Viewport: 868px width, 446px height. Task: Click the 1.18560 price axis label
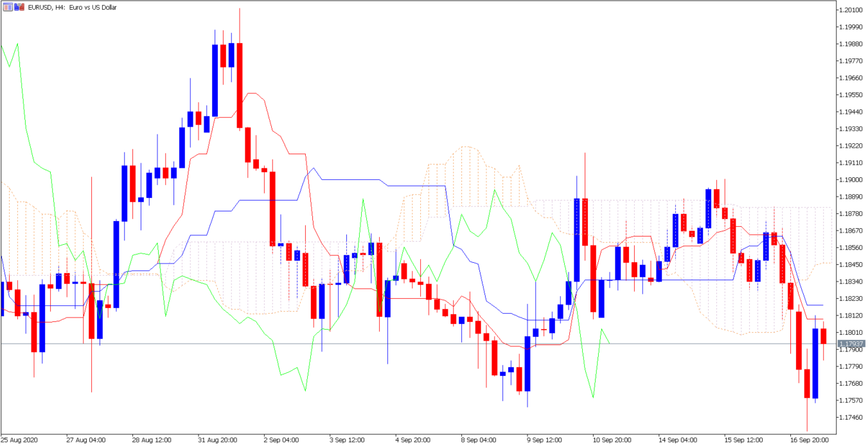(851, 247)
